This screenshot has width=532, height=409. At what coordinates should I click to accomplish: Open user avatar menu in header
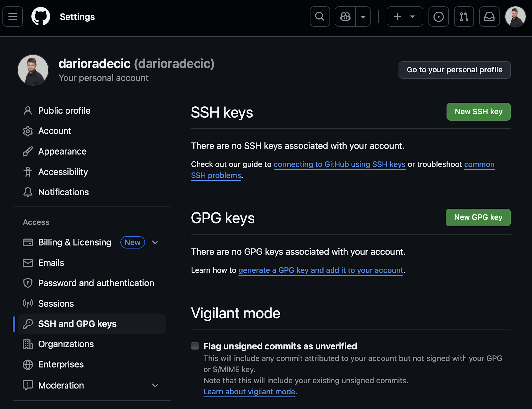coord(515,17)
